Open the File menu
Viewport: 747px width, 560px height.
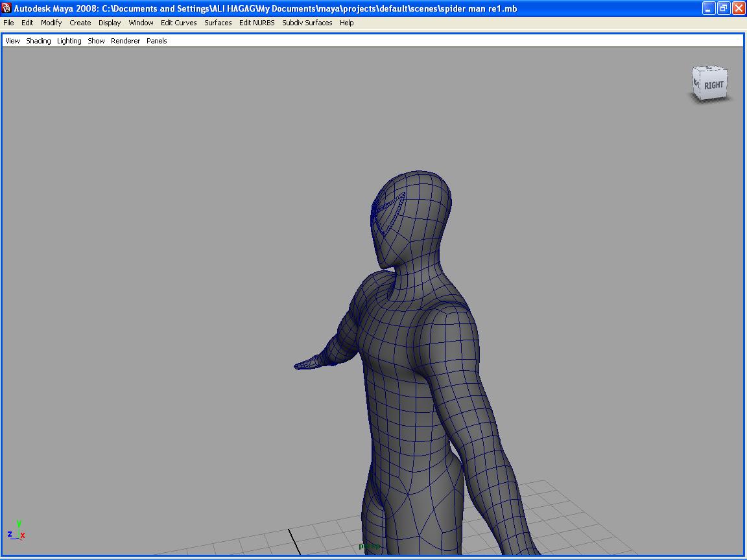tap(8, 23)
